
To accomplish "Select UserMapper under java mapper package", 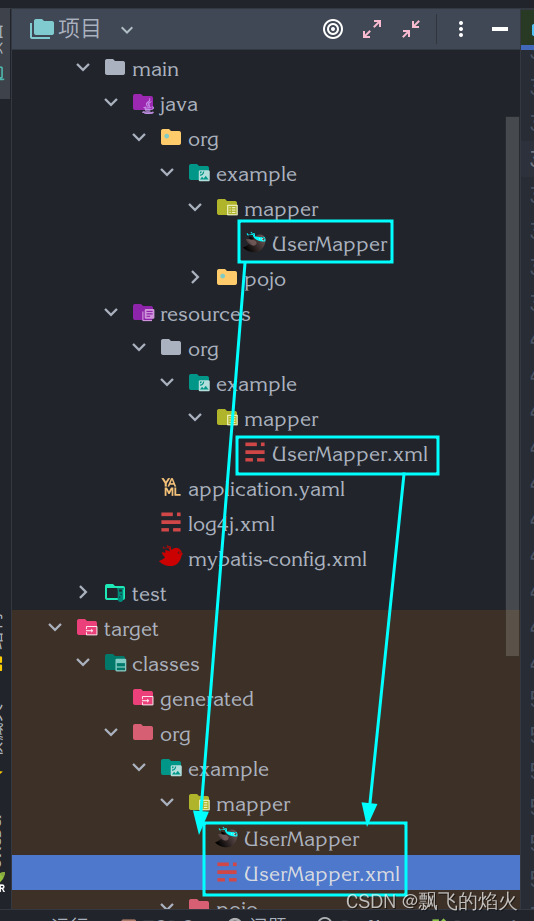I will point(330,243).
